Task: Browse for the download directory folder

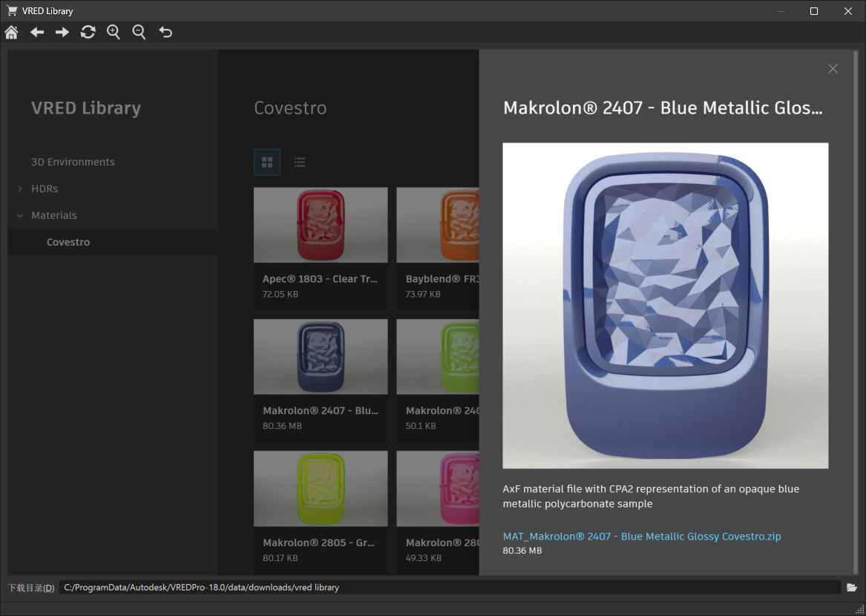Action: pyautogui.click(x=852, y=587)
